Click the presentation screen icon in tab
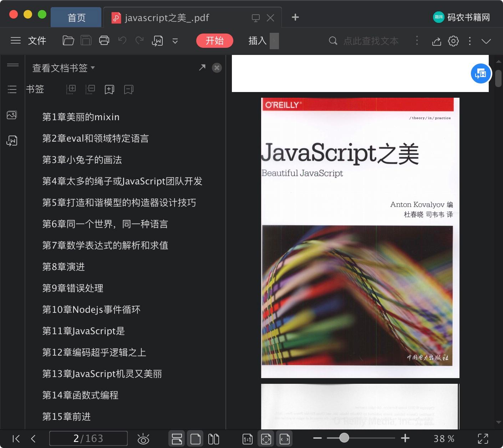This screenshot has width=503, height=448. (x=256, y=18)
